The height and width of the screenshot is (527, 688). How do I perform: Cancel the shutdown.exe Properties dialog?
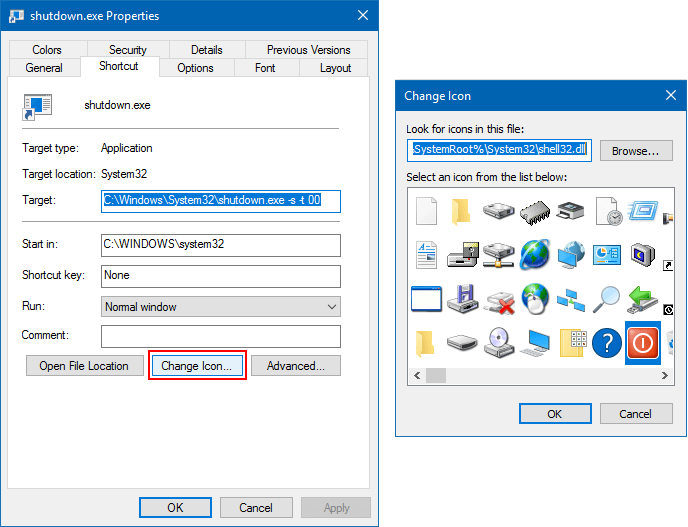256,508
